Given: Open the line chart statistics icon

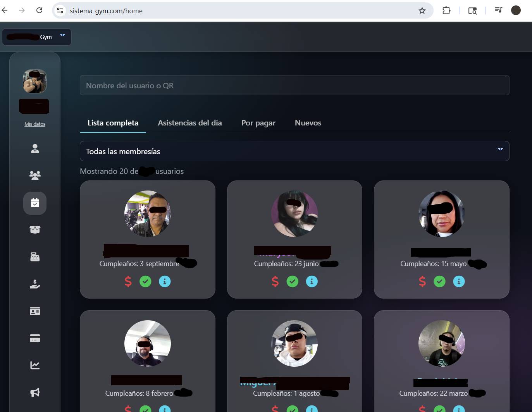Looking at the screenshot, I should [x=35, y=365].
